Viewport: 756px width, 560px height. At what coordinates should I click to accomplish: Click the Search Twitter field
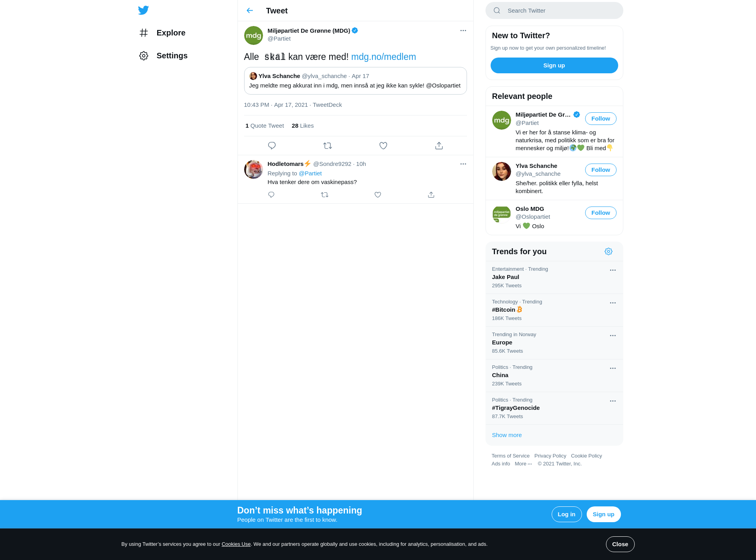(x=554, y=11)
